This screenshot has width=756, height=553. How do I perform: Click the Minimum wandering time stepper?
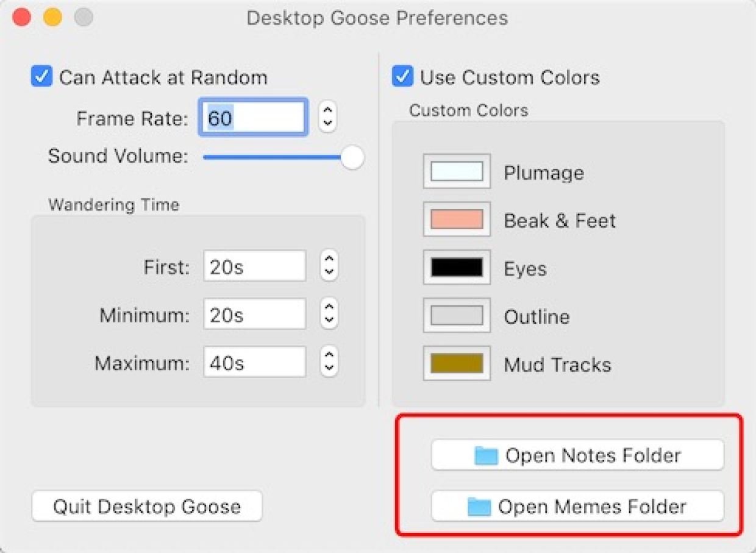click(x=329, y=315)
